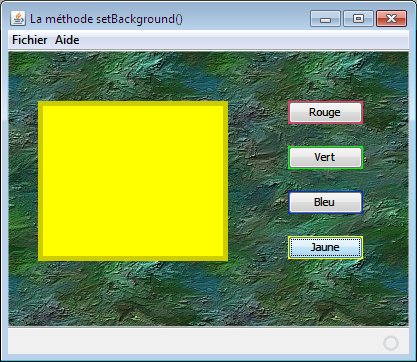This screenshot has width=417, height=362.
Task: Click the faint circle icon in status bar
Action: [x=391, y=343]
